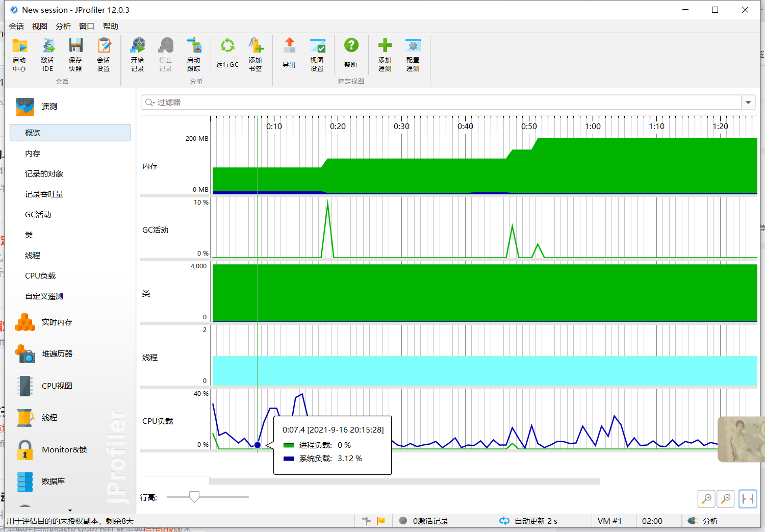Open 会话设置 session settings
Image resolution: width=765 pixels, height=532 pixels.
point(104,55)
